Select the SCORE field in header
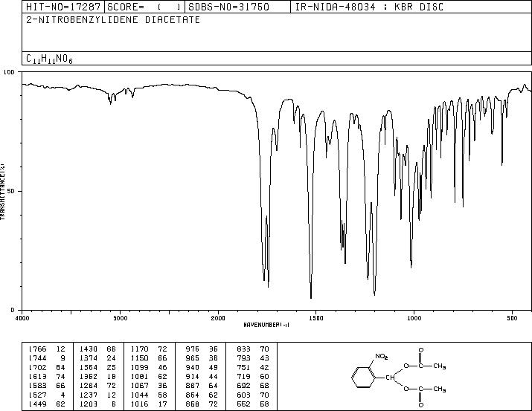 [x=144, y=7]
